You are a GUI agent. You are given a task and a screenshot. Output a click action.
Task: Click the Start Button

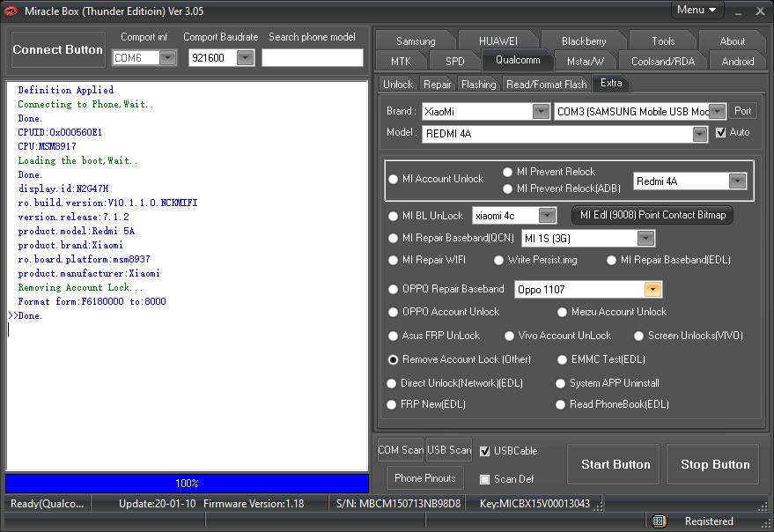click(613, 464)
